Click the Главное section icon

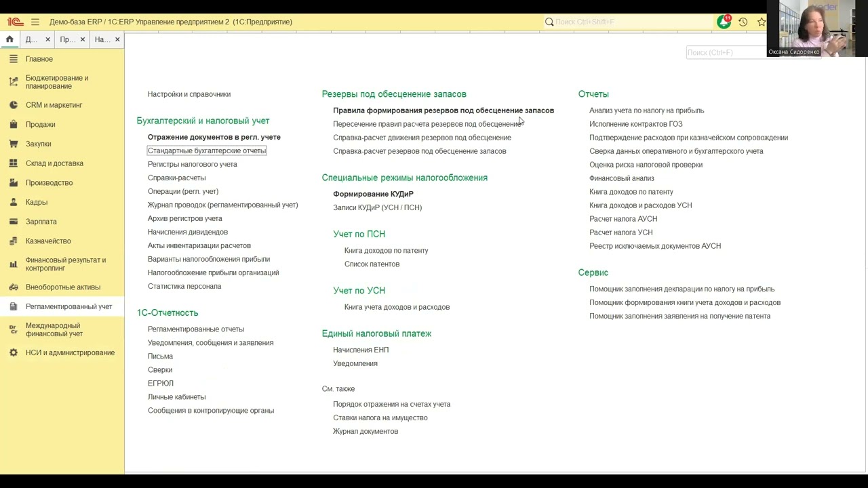pyautogui.click(x=13, y=59)
